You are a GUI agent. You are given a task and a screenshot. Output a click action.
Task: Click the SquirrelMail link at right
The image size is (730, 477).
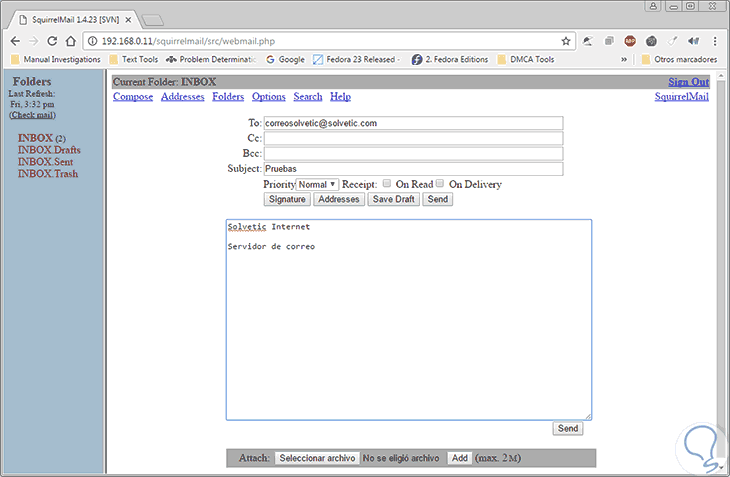[682, 96]
